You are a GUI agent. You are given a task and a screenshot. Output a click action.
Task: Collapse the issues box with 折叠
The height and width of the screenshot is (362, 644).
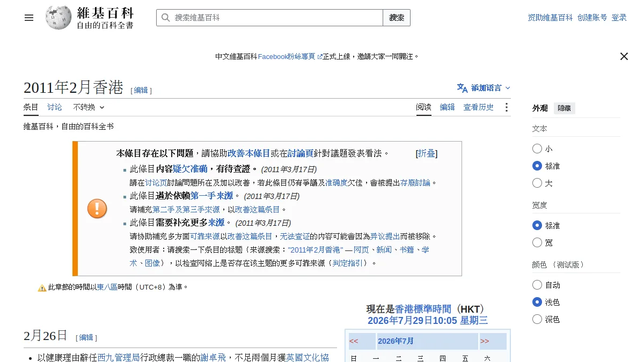click(427, 153)
